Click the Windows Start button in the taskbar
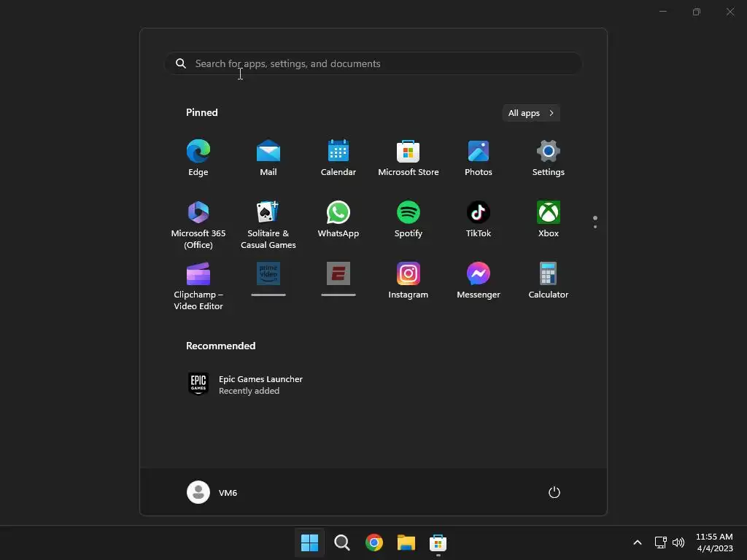Image resolution: width=747 pixels, height=560 pixels. [x=309, y=542]
